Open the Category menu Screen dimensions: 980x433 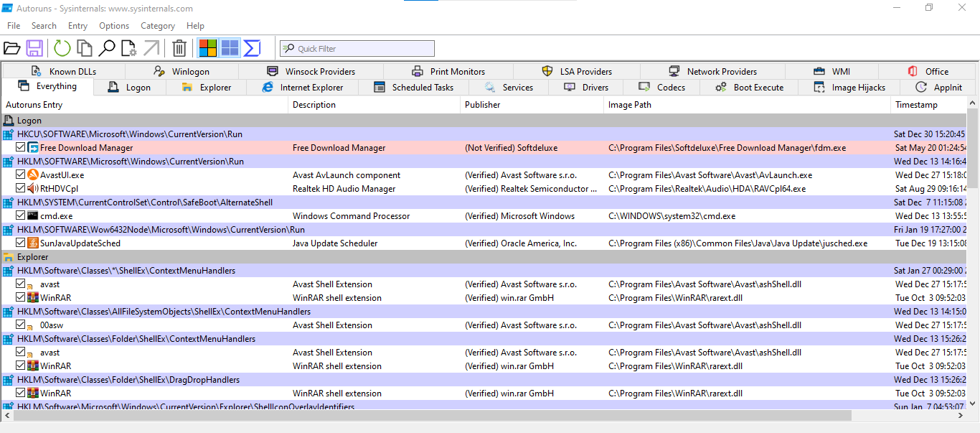click(158, 26)
